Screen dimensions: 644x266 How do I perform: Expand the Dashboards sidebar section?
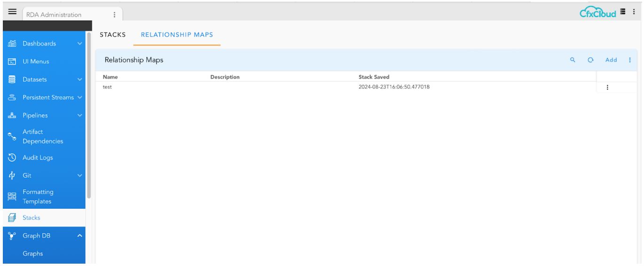(x=80, y=44)
